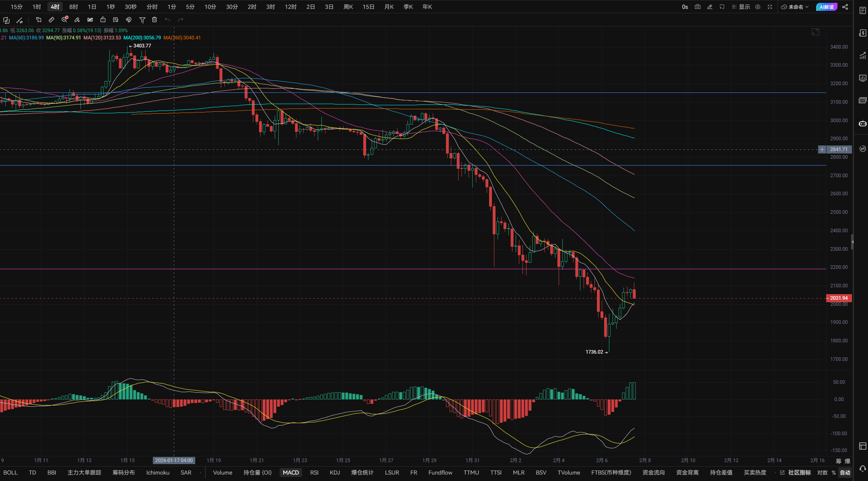Click the lock drawings icon
Image resolution: width=868 pixels, height=481 pixels.
pos(103,20)
